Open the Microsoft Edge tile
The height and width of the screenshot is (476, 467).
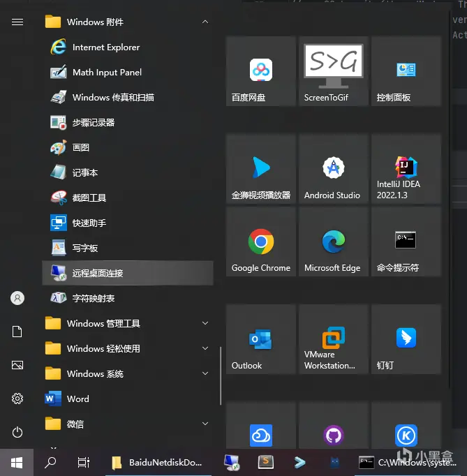tap(334, 241)
